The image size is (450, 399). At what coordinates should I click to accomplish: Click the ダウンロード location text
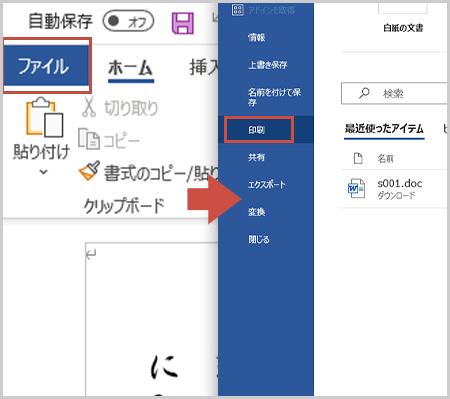[x=396, y=196]
